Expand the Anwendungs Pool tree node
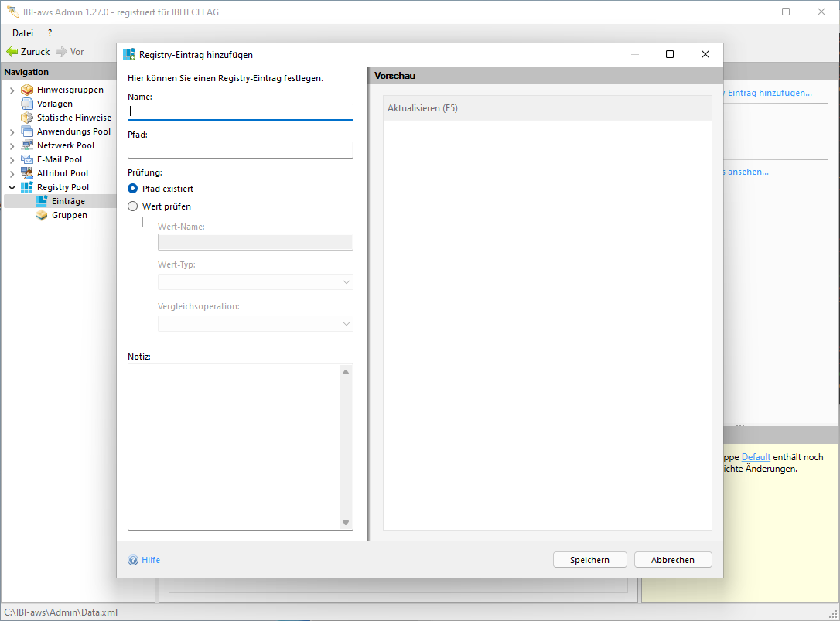The width and height of the screenshot is (840, 621). click(x=12, y=132)
